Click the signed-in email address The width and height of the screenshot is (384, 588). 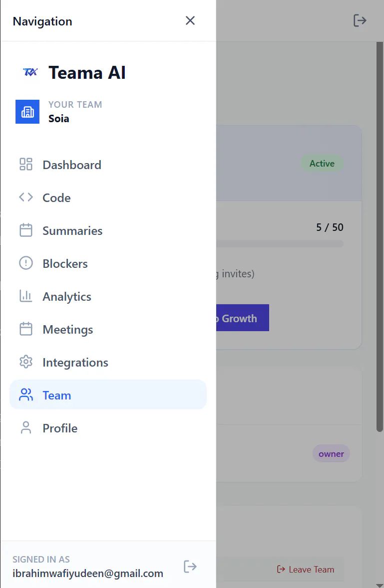[88, 574]
